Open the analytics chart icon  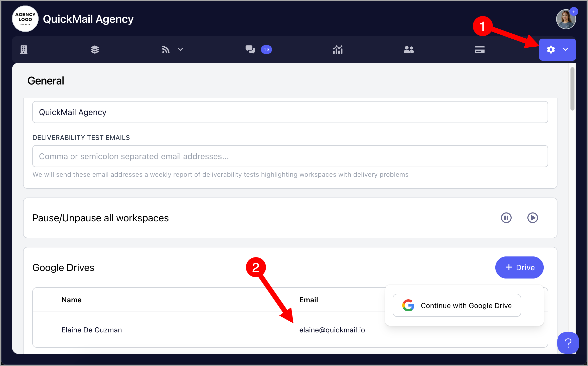click(x=338, y=49)
